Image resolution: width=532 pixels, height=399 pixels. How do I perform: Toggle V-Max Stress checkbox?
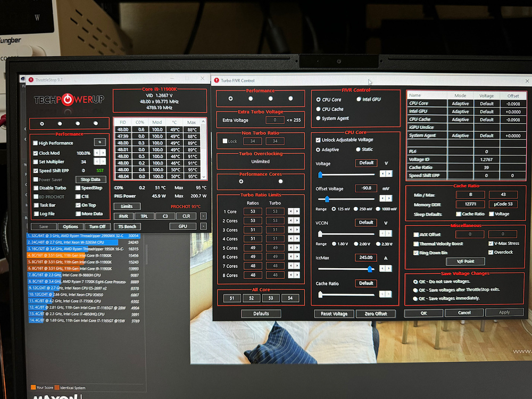[x=491, y=243]
